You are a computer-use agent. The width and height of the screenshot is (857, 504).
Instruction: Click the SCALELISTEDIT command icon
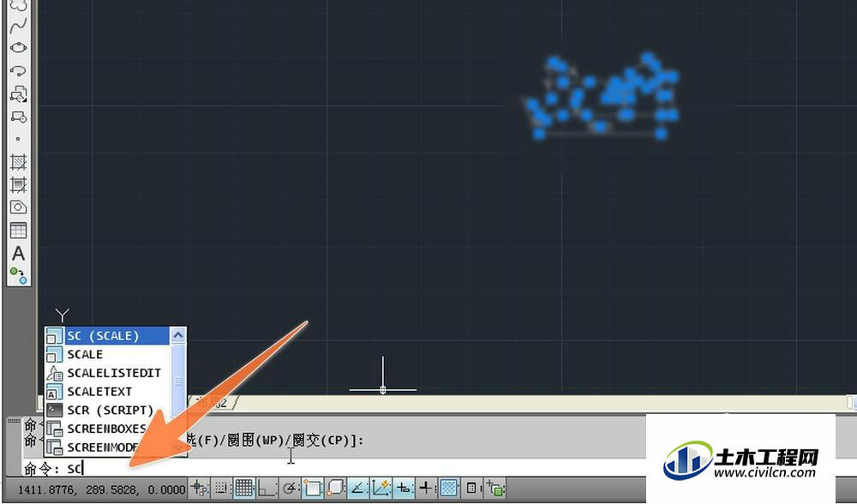point(55,373)
